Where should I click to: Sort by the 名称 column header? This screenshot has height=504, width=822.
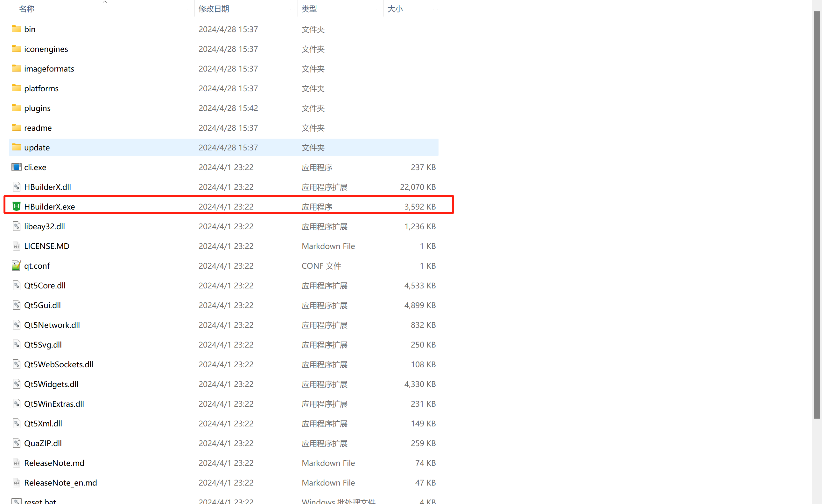(27, 9)
